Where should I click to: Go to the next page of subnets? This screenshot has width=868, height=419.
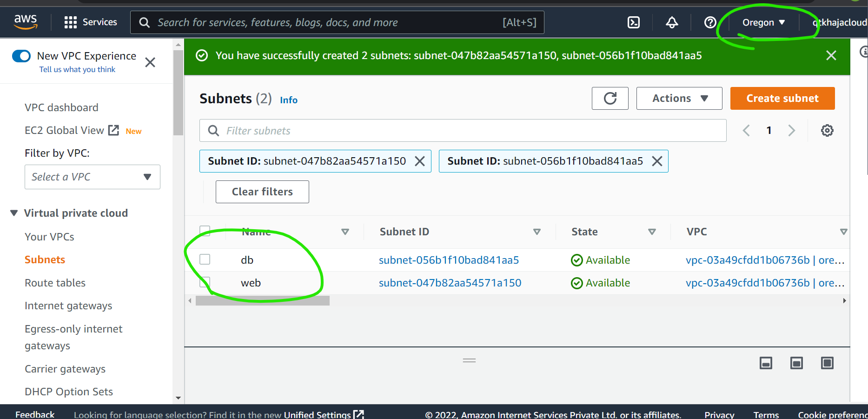[x=792, y=130]
